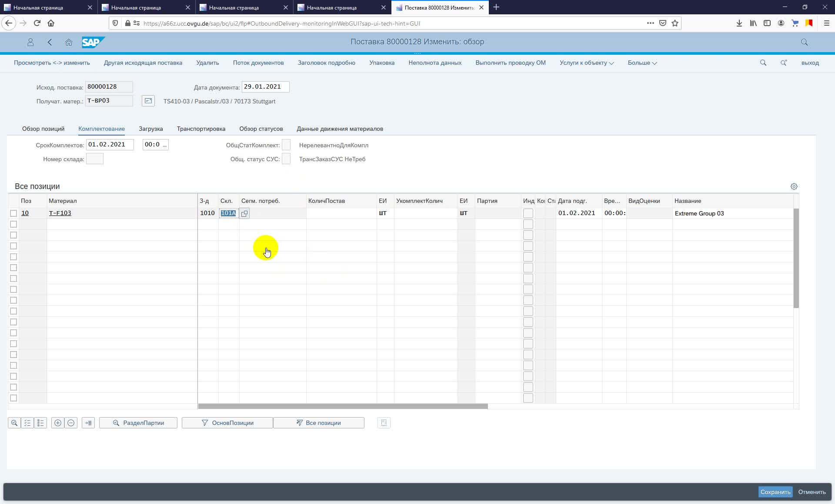Click the toolbar find icon
835x504 pixels.
point(763,63)
